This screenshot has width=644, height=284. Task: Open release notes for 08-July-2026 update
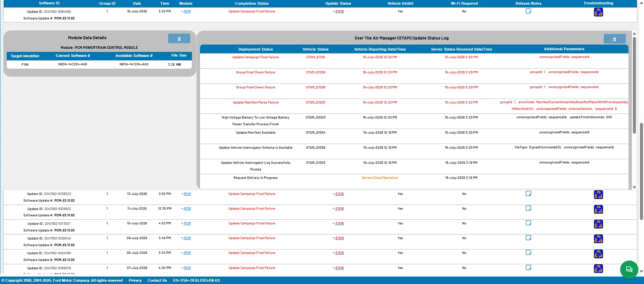pos(528,253)
